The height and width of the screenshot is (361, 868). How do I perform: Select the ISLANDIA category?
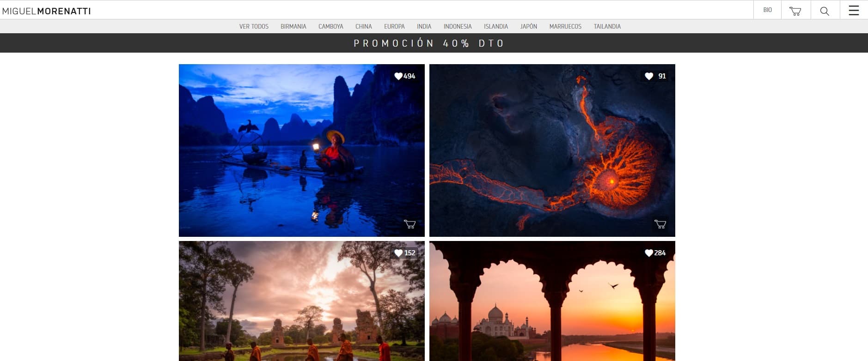click(x=496, y=26)
